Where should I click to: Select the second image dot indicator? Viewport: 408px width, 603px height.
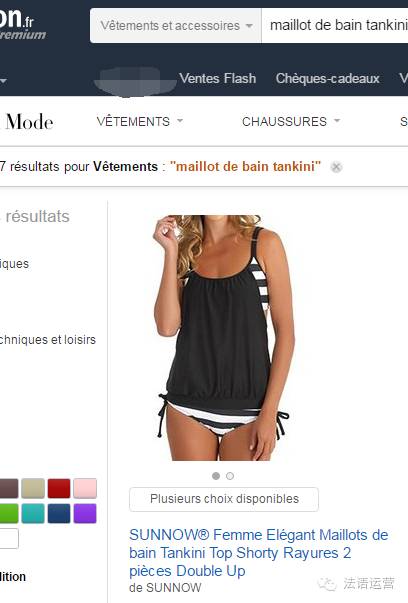coord(230,476)
